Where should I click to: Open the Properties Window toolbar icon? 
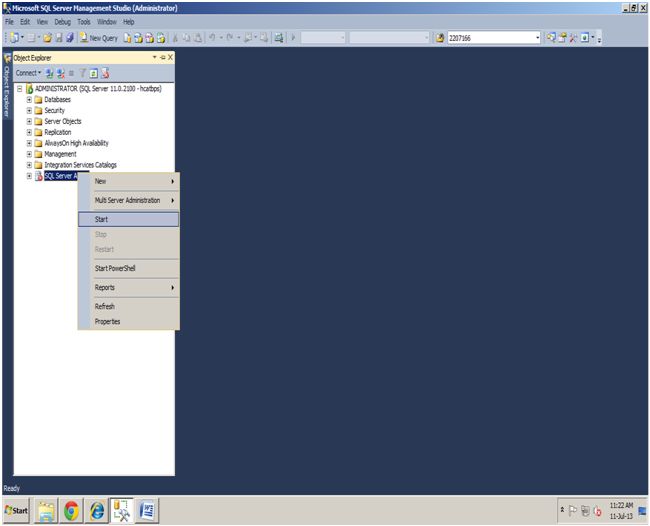pos(562,38)
